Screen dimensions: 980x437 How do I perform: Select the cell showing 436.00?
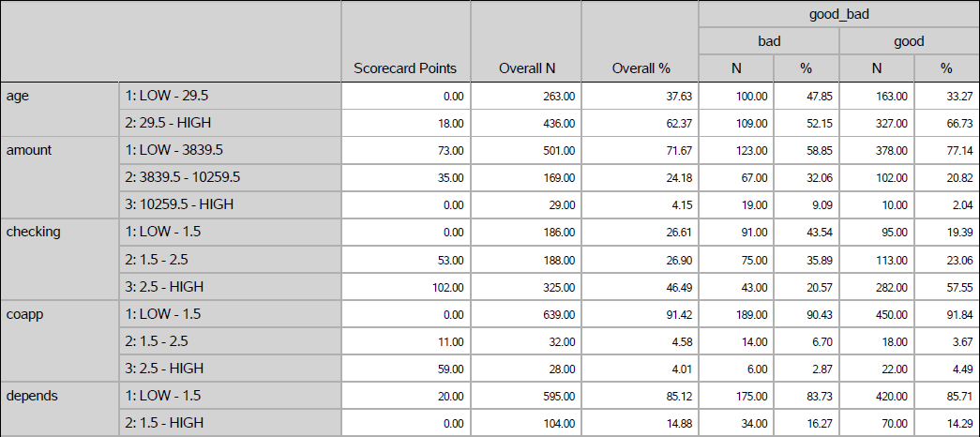click(x=558, y=123)
